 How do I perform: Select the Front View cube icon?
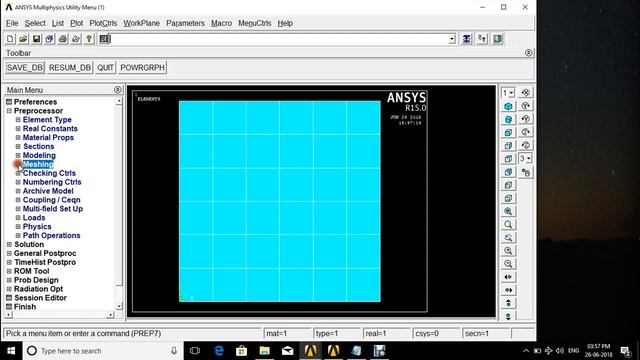pos(508,132)
